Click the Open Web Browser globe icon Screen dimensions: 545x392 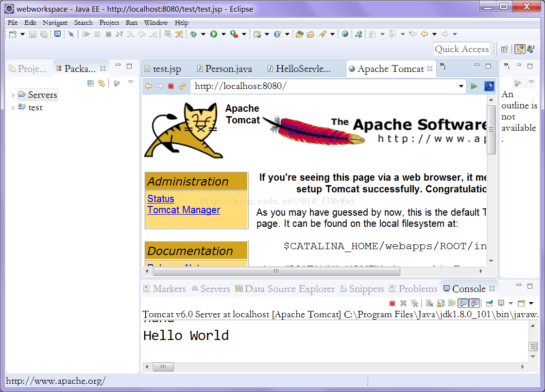345,34
